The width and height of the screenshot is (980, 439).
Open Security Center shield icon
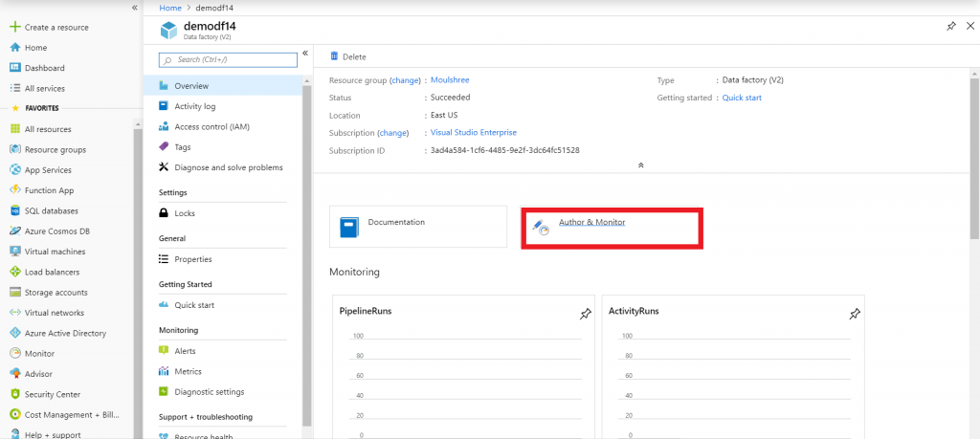point(15,395)
